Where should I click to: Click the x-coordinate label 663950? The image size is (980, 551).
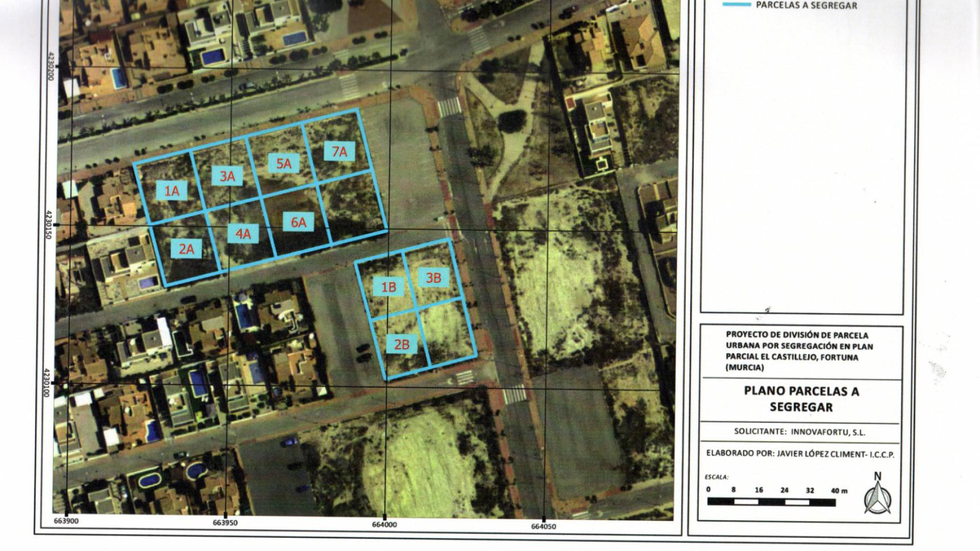click(x=225, y=523)
